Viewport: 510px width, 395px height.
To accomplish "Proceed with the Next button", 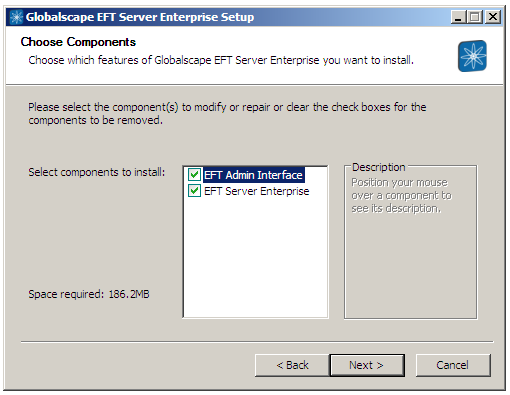I will pos(367,365).
